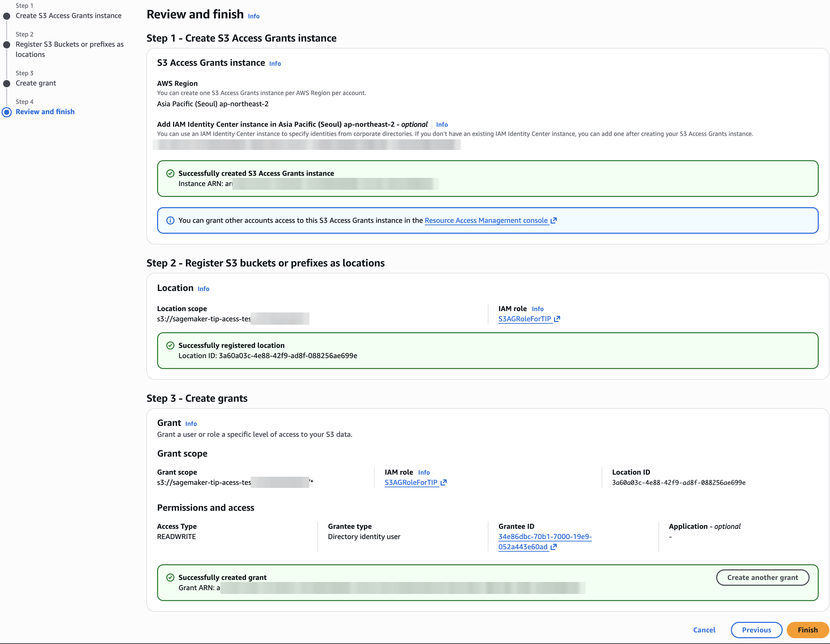Open the Info link beside S3 Access Grants instance
830x644 pixels.
tap(275, 63)
